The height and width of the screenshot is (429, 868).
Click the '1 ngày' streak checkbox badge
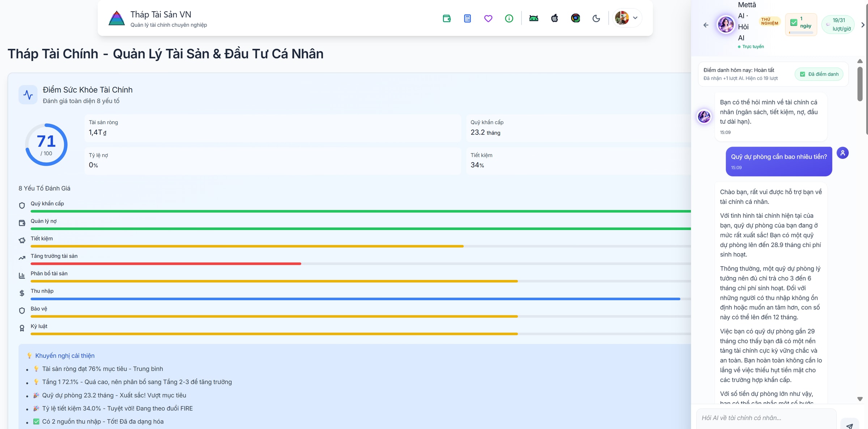(x=801, y=24)
